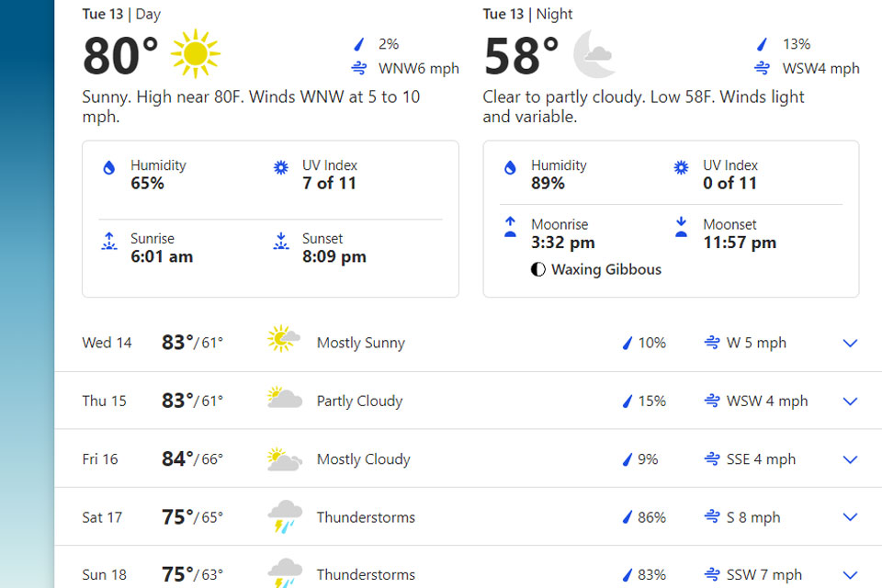The width and height of the screenshot is (882, 588).
Task: Click the Sunrise icon
Action: [109, 242]
